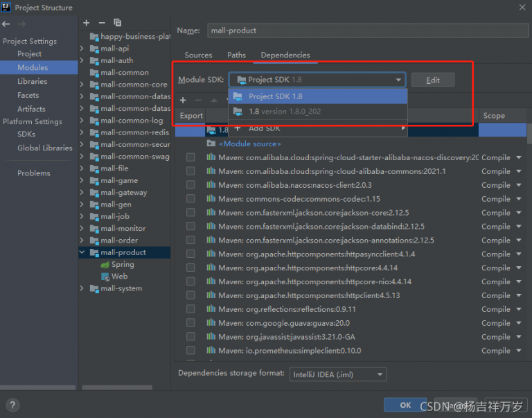Screen dimensions: 532x418
Task: Open Dependencies storage format dropdown
Action: coord(337,374)
